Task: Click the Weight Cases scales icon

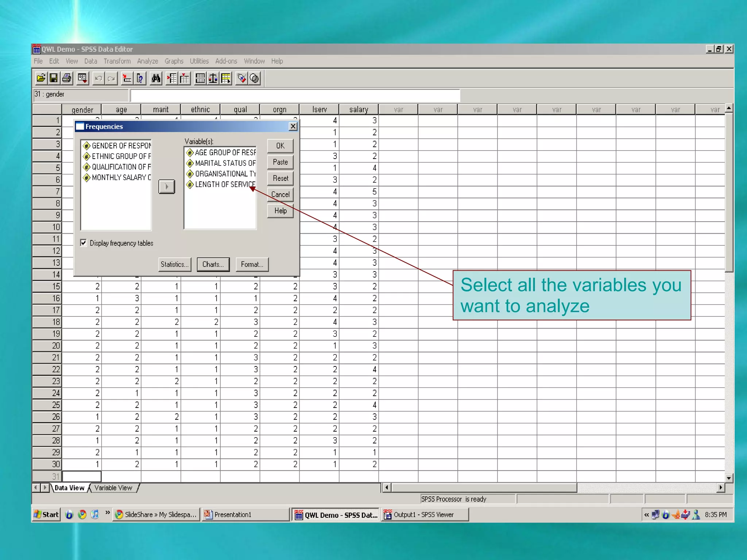Action: [x=213, y=78]
